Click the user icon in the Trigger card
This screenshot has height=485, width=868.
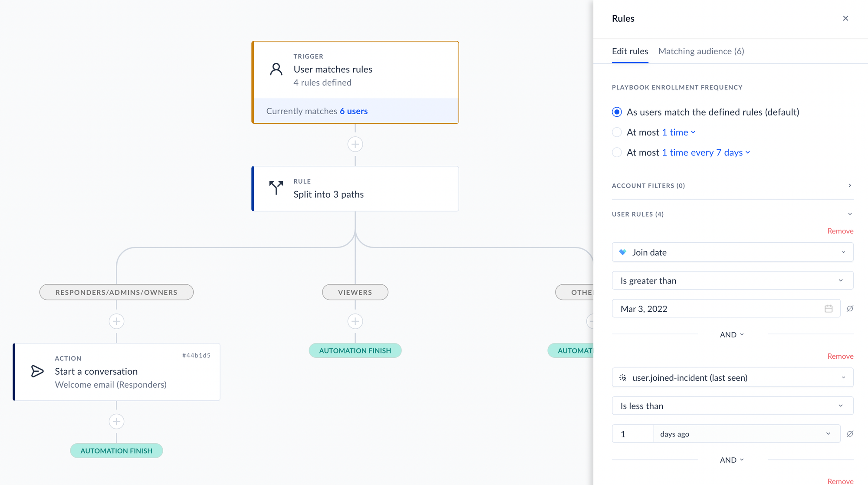click(276, 69)
